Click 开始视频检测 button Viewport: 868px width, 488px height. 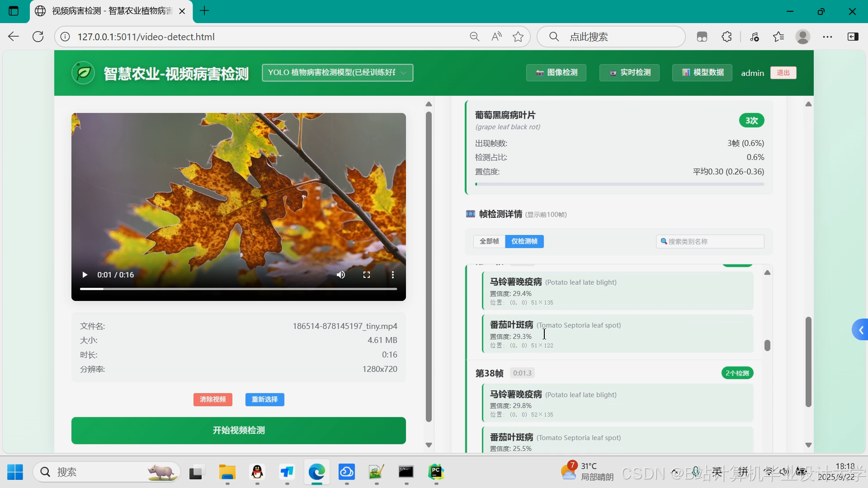tap(238, 430)
